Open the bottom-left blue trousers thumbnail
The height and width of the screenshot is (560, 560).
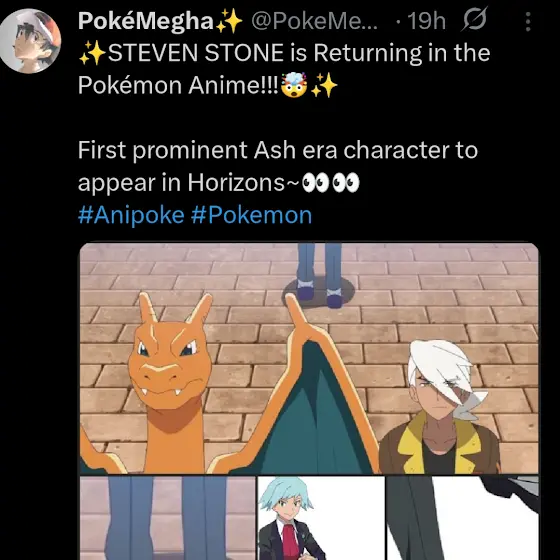tap(168, 518)
